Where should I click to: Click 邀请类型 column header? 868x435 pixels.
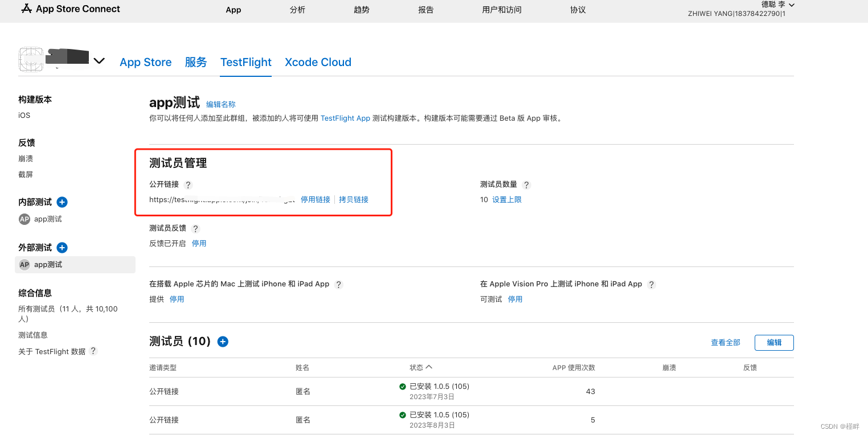pos(164,368)
